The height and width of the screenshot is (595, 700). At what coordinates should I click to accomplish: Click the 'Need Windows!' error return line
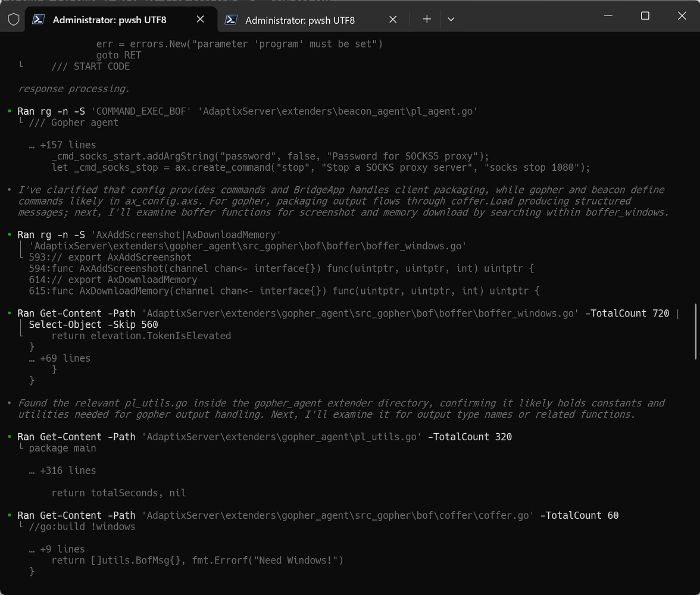point(198,560)
